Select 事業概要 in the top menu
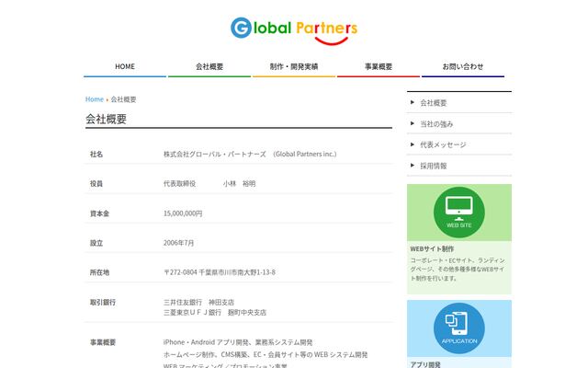Screen dimensions: 588x368 (x=379, y=67)
